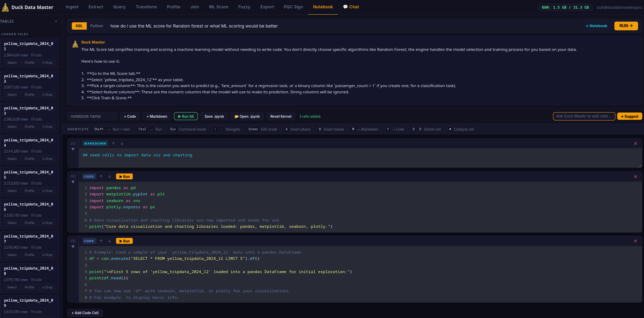
Task: Delete cell 3 using red X
Action: pos(635,241)
